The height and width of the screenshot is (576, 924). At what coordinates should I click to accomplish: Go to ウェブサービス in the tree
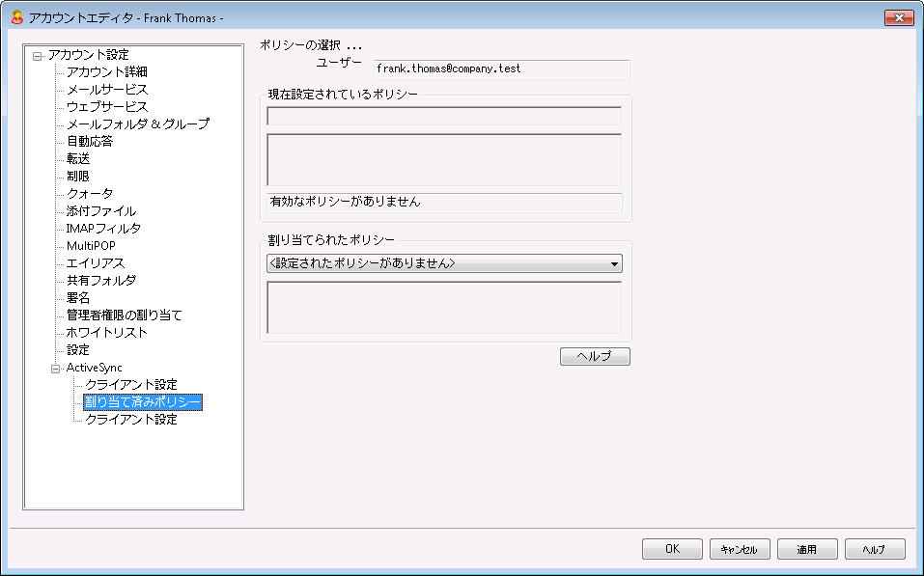click(x=106, y=107)
